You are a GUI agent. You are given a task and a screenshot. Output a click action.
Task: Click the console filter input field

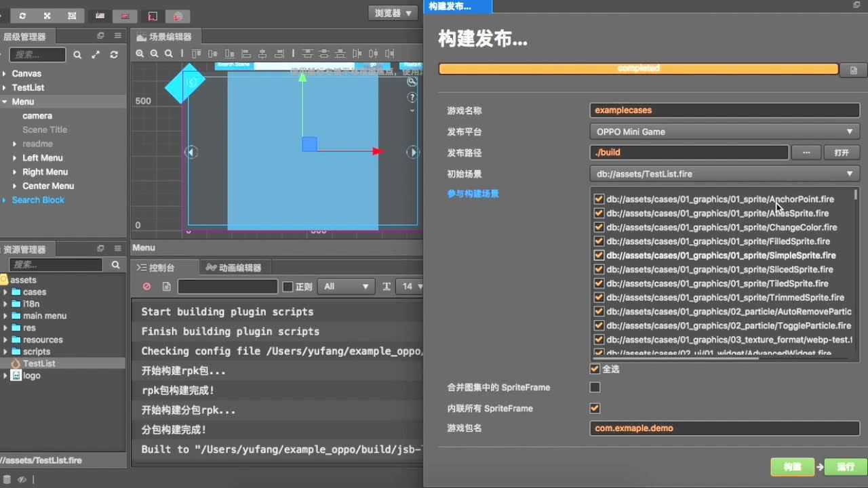pos(228,287)
